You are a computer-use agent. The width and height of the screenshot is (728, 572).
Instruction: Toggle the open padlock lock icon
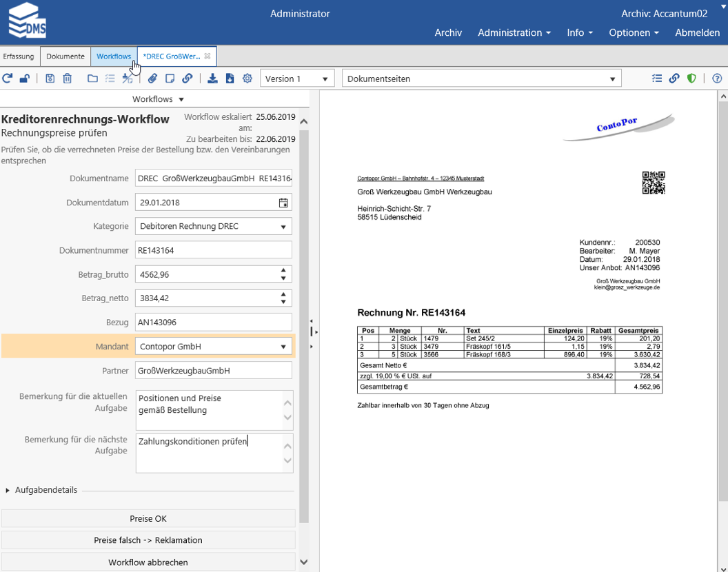coord(24,79)
